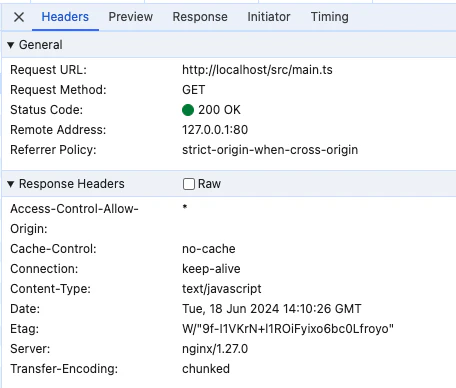
Task: Click the text/javascript content type value
Action: point(222,289)
